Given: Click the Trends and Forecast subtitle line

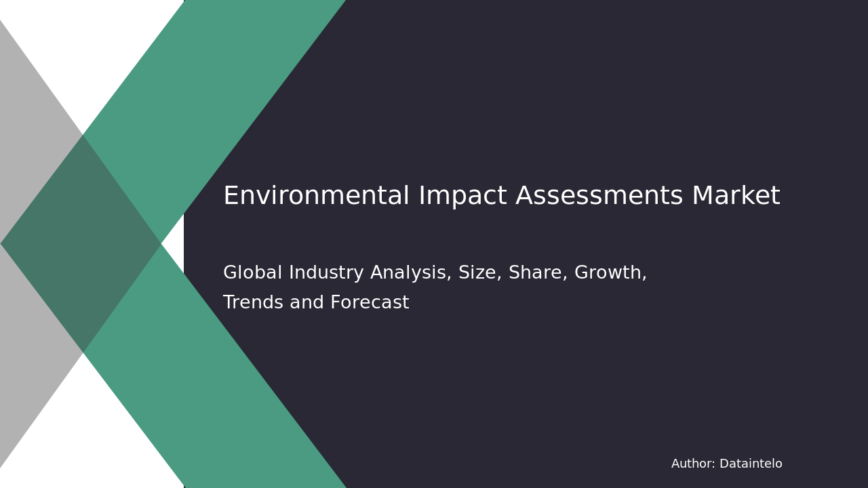Looking at the screenshot, I should click(x=316, y=303).
